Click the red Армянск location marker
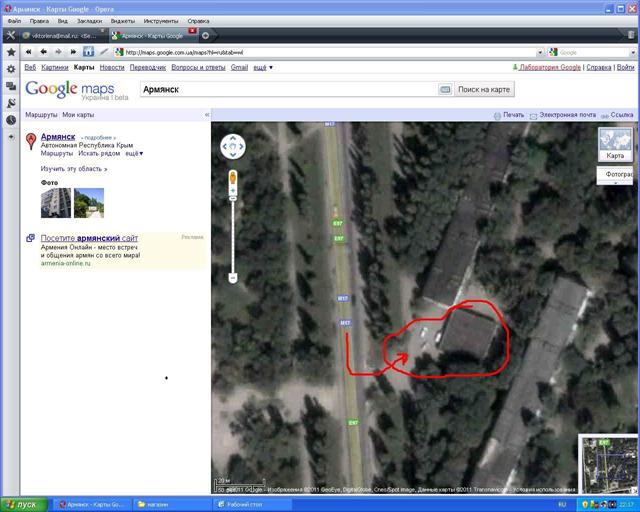This screenshot has height=512, width=640. point(32,142)
